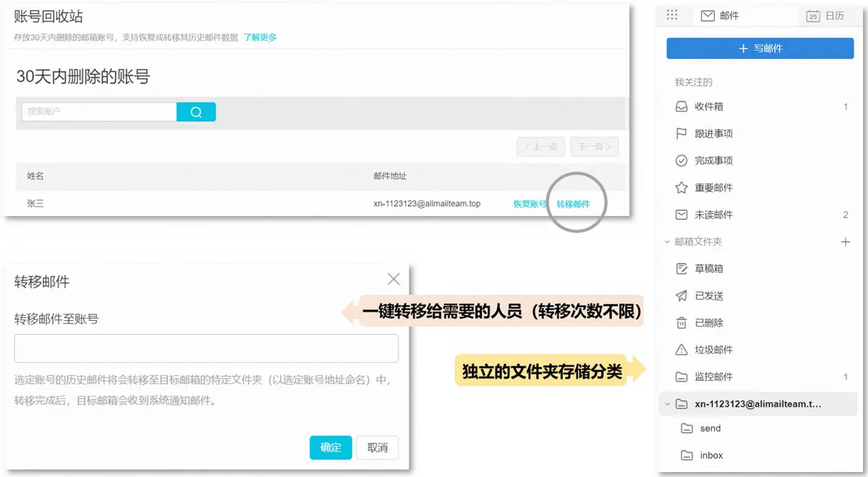Collapse the xn-1123123@alimailteam folder tree
The width and height of the screenshot is (868, 477).
pos(667,404)
